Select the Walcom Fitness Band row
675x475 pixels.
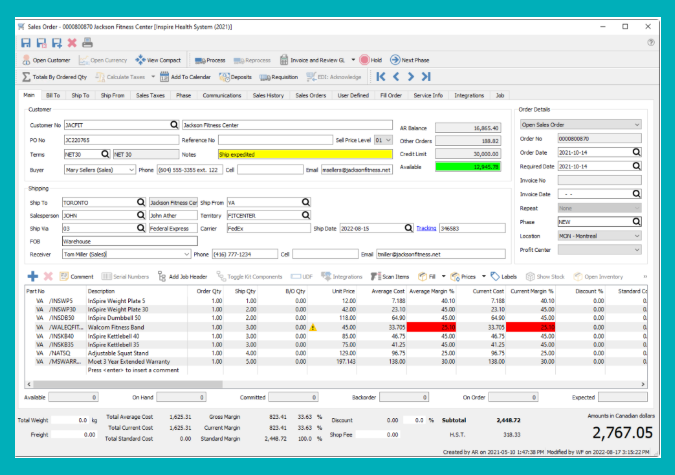[336, 327]
